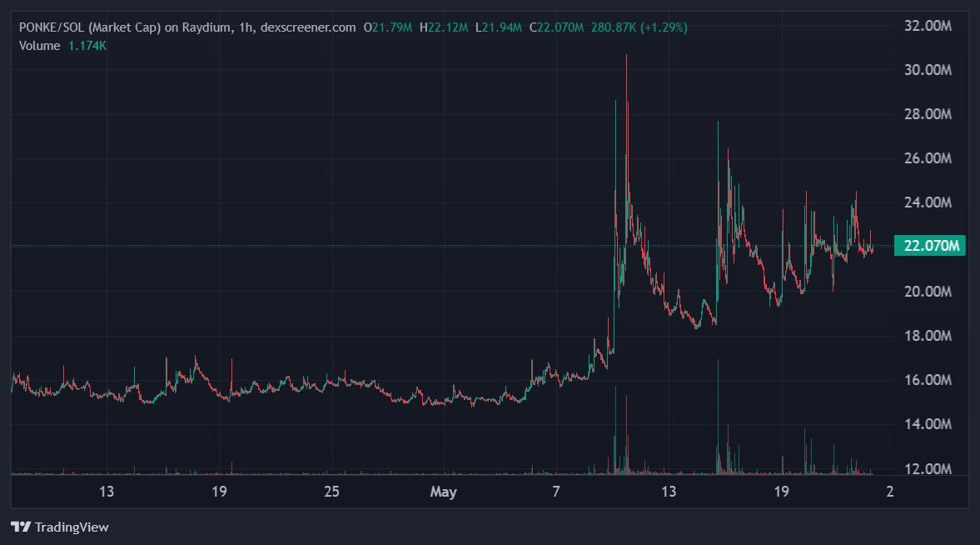Click the 28.00M price axis label
The height and width of the screenshot is (545, 980).
(x=928, y=114)
